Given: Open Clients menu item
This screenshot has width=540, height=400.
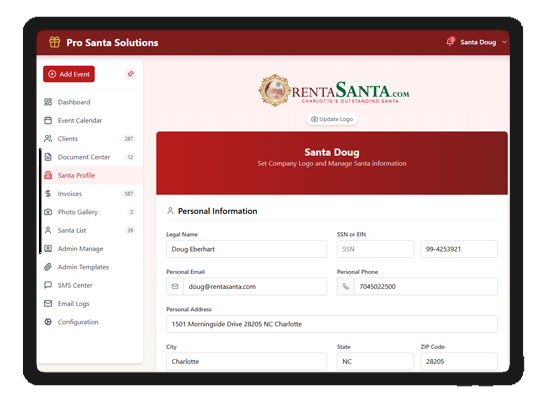Looking at the screenshot, I should point(90,139).
